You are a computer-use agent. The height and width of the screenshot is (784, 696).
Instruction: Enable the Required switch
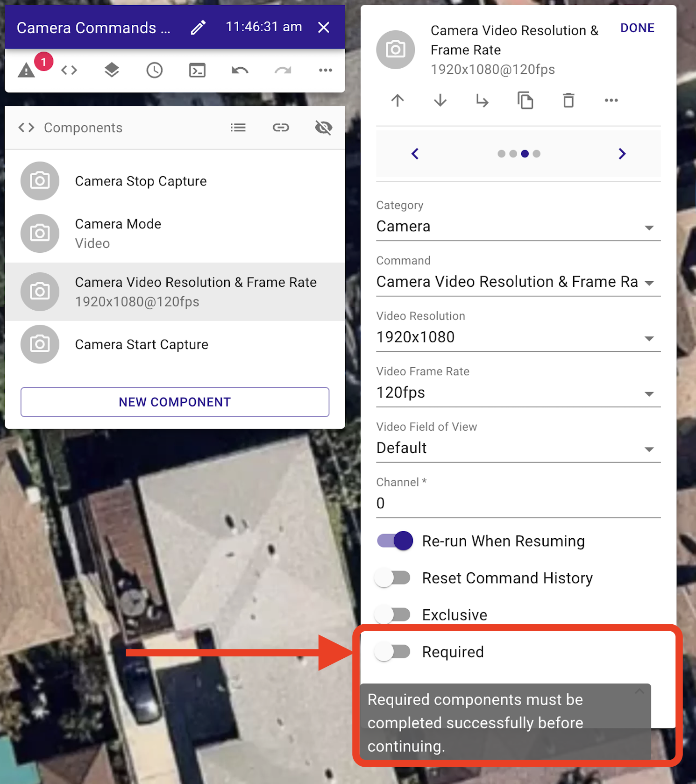[393, 652]
